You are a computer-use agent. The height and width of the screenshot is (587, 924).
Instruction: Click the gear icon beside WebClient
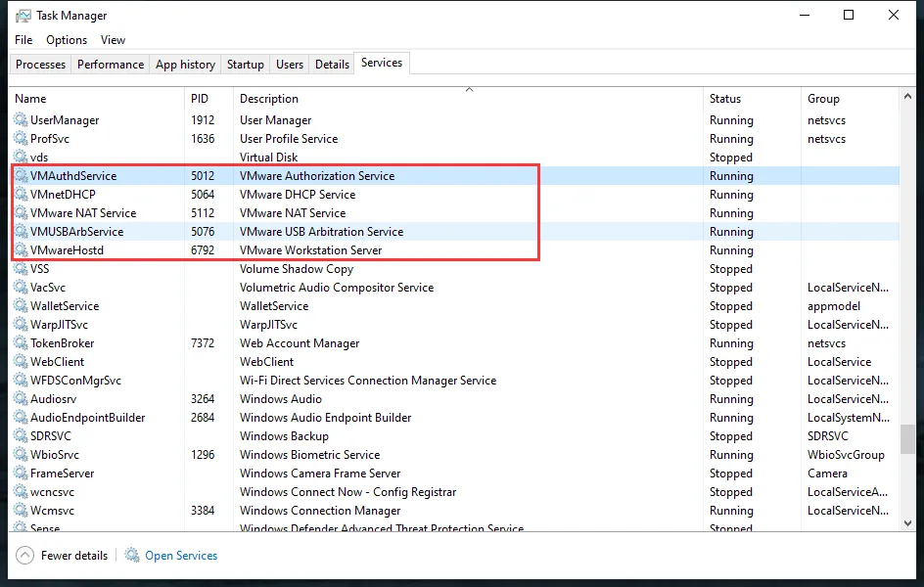[21, 362]
